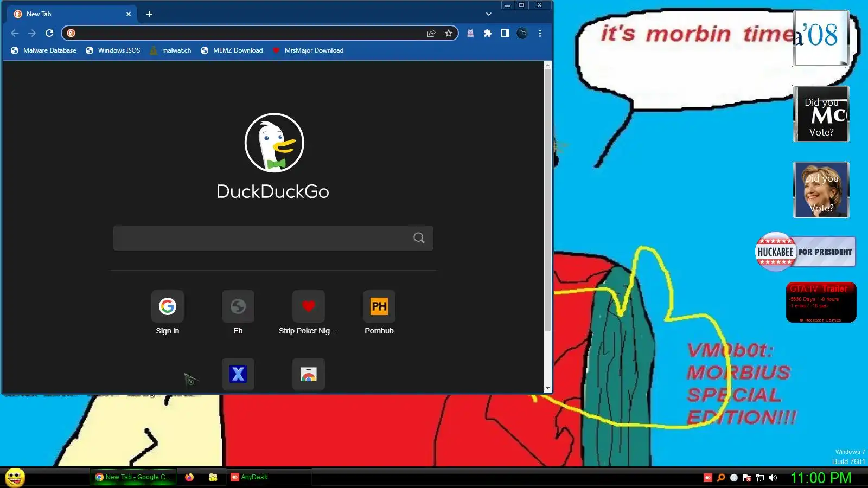Open the Extensions puzzle-piece menu

tap(488, 33)
